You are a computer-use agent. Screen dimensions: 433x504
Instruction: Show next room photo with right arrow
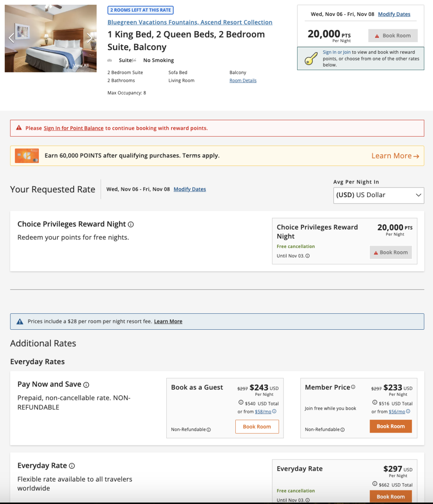(x=89, y=38)
